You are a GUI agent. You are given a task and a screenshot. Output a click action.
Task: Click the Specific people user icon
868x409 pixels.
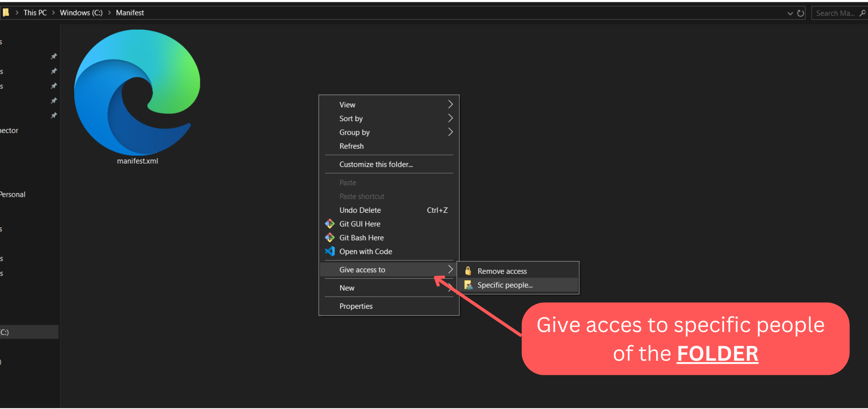click(468, 285)
